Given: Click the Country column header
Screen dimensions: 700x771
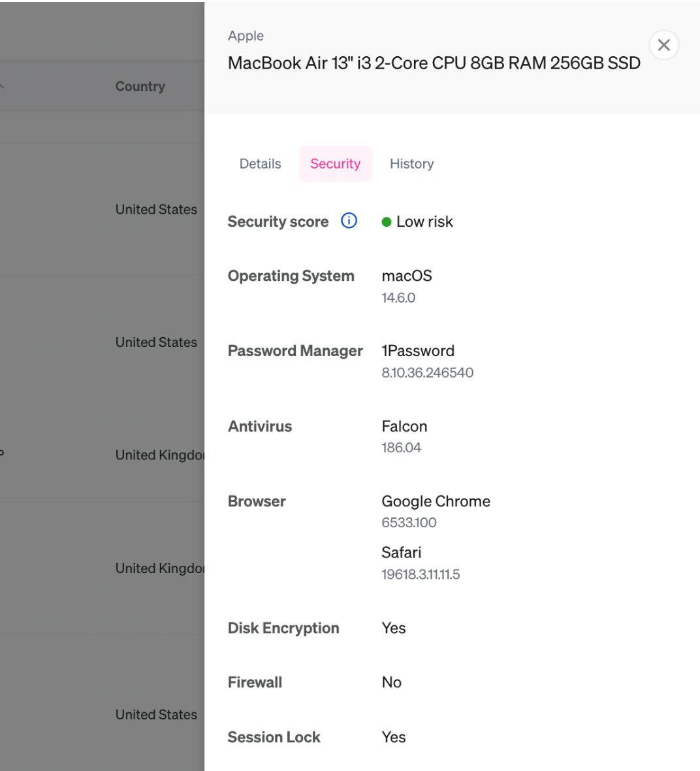Looking at the screenshot, I should click(x=140, y=86).
